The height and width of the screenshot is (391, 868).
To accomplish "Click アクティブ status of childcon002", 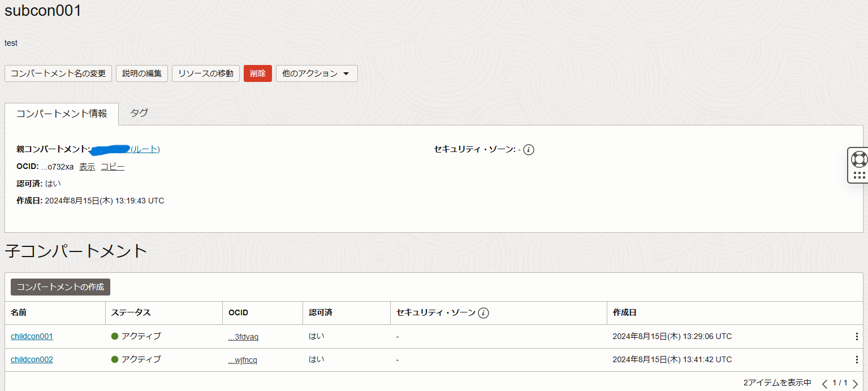I will 136,359.
